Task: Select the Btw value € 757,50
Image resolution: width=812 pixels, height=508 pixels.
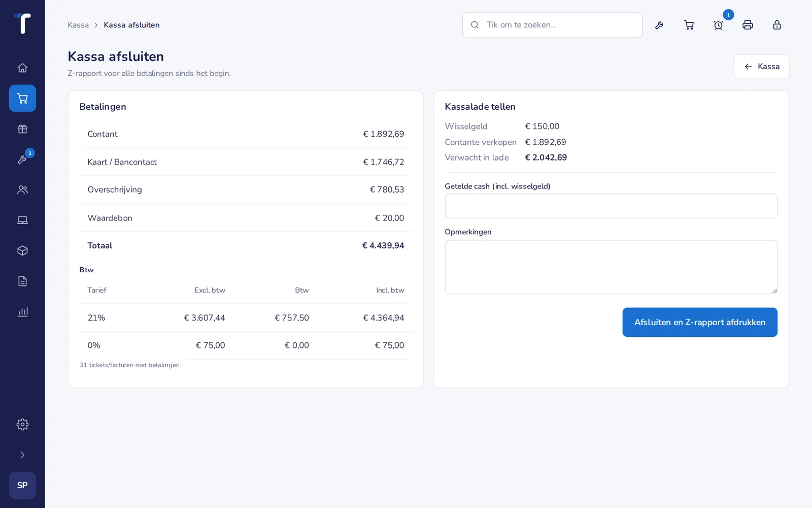Action: [292, 317]
